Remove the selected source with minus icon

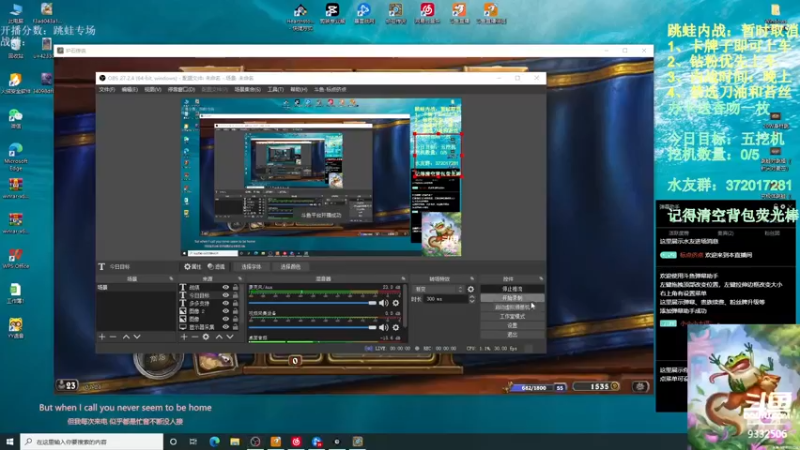(195, 337)
